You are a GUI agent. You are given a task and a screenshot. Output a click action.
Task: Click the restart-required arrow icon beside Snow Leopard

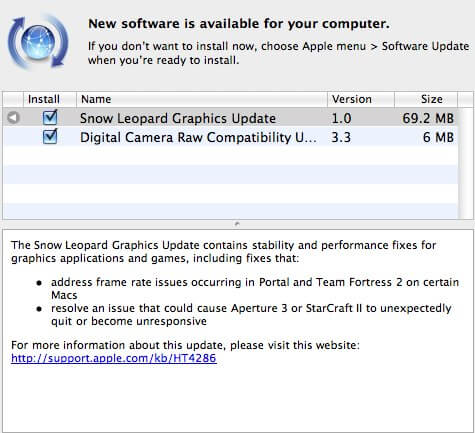pyautogui.click(x=14, y=118)
